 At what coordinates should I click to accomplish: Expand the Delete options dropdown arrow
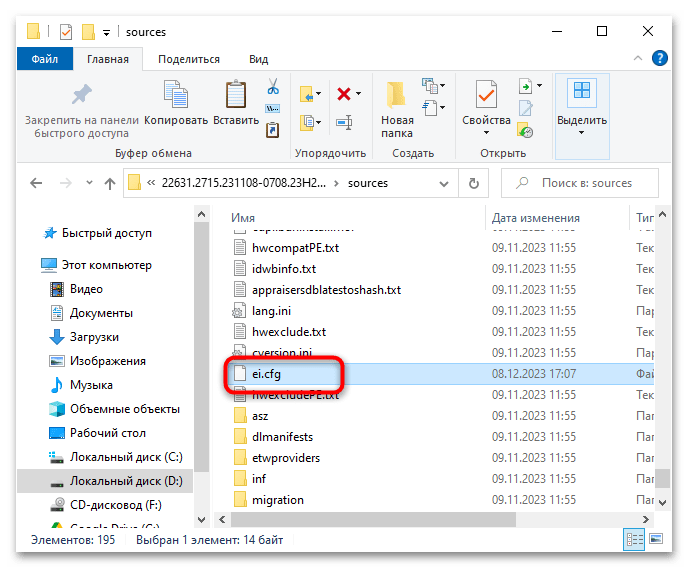358,93
